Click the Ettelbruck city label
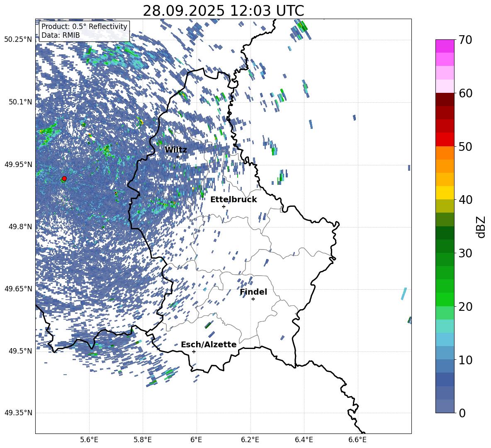Image resolution: width=491 pixels, height=448 pixels. [233, 200]
